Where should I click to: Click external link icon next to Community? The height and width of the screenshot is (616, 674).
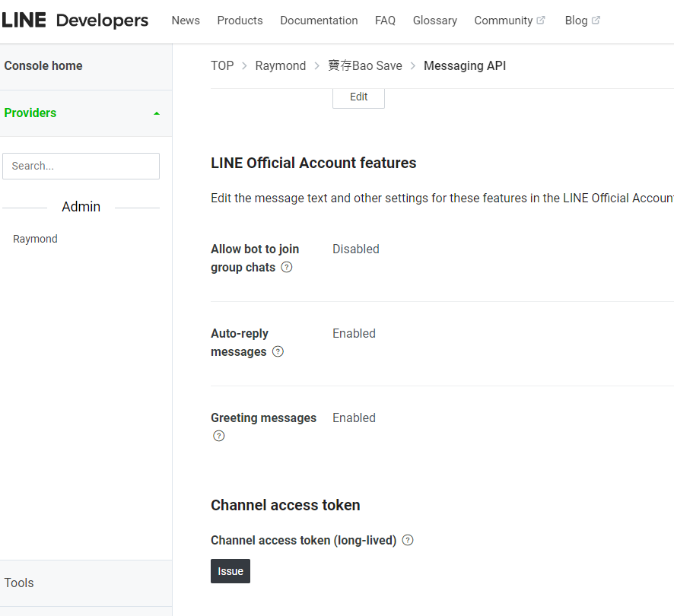[x=541, y=21]
